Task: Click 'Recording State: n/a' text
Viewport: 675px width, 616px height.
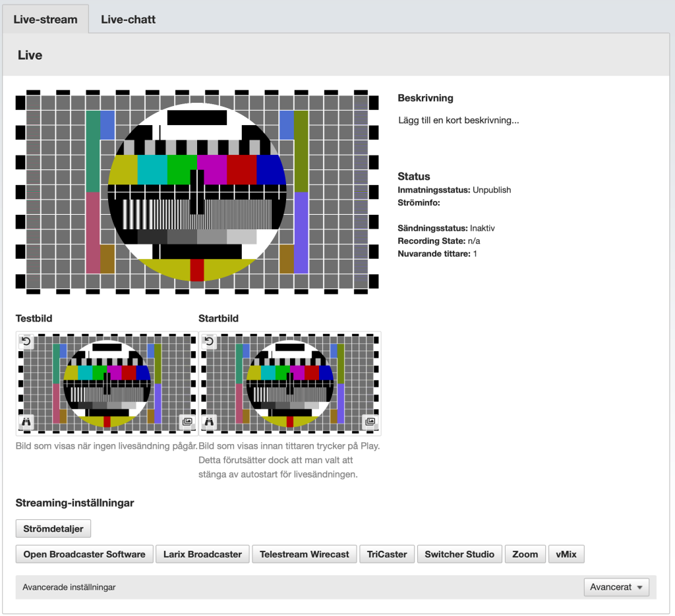Action: click(x=438, y=241)
